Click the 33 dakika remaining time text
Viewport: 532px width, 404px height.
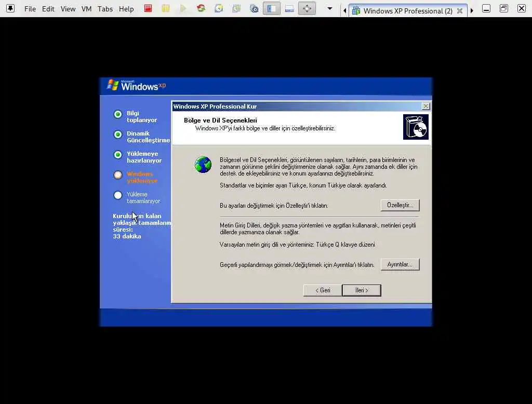(127, 236)
